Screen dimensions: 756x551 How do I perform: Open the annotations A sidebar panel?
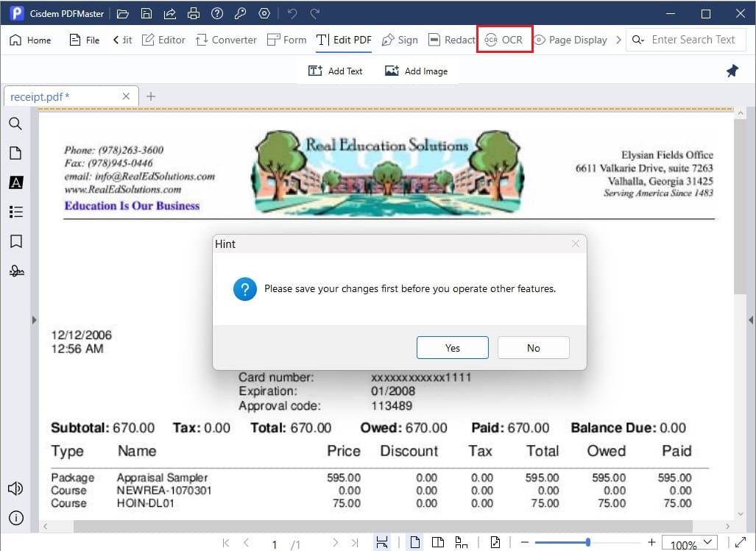point(16,182)
